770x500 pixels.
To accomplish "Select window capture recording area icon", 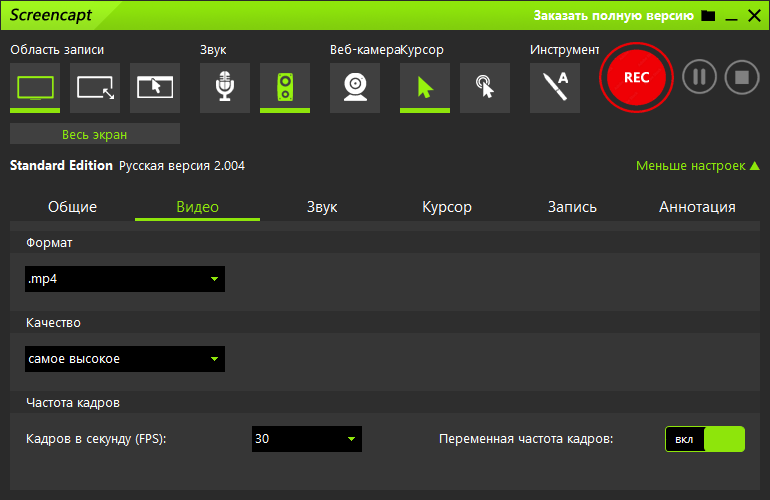I will pyautogui.click(x=155, y=87).
